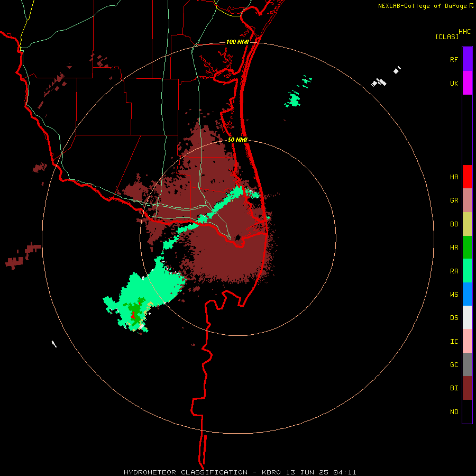Viewport: 476px width, 476px height.
Task: Click the DS legend label
Action: tap(454, 318)
